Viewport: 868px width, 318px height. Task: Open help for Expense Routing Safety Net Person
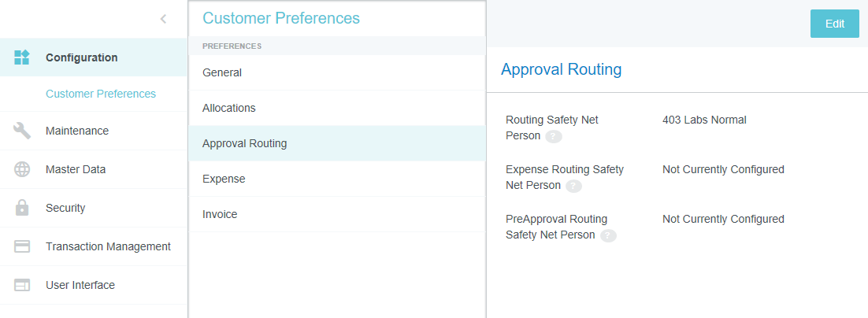tap(573, 186)
